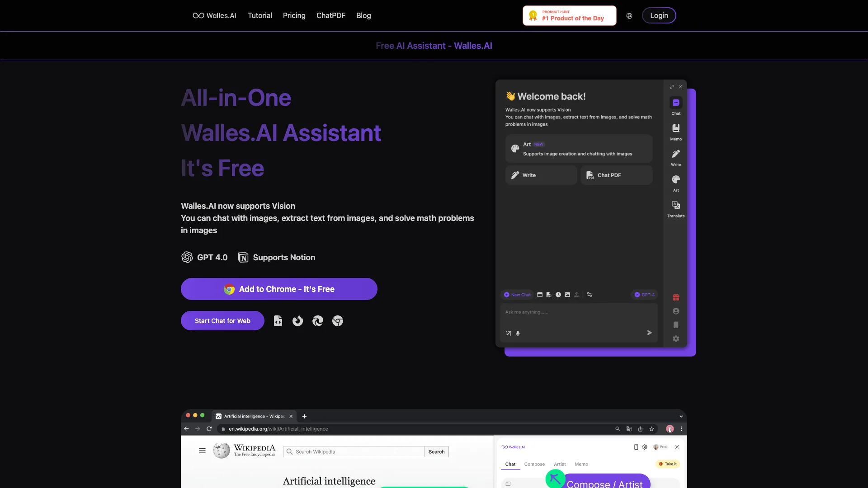Click the web page window icon in chat toolbar
The width and height of the screenshot is (868, 488).
pos(540,295)
